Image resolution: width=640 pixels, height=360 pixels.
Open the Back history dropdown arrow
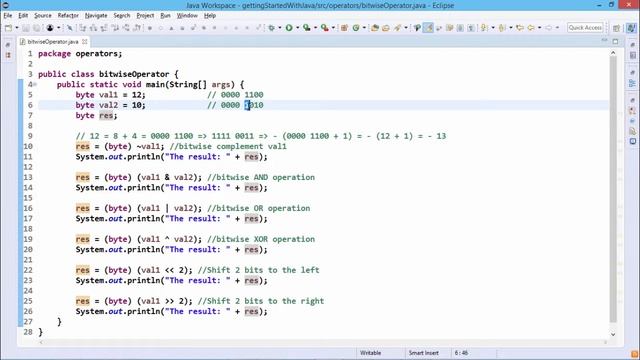(540, 28)
